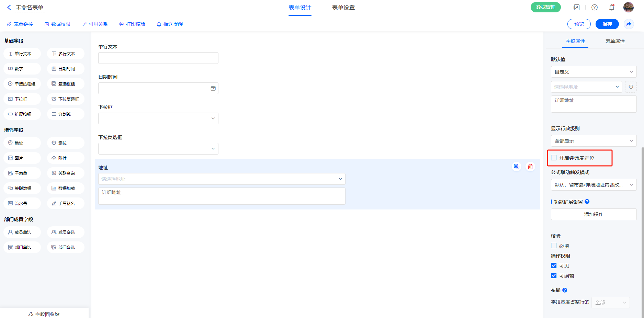
Task: Uncheck the 可编辑 checkbox
Action: (554, 275)
